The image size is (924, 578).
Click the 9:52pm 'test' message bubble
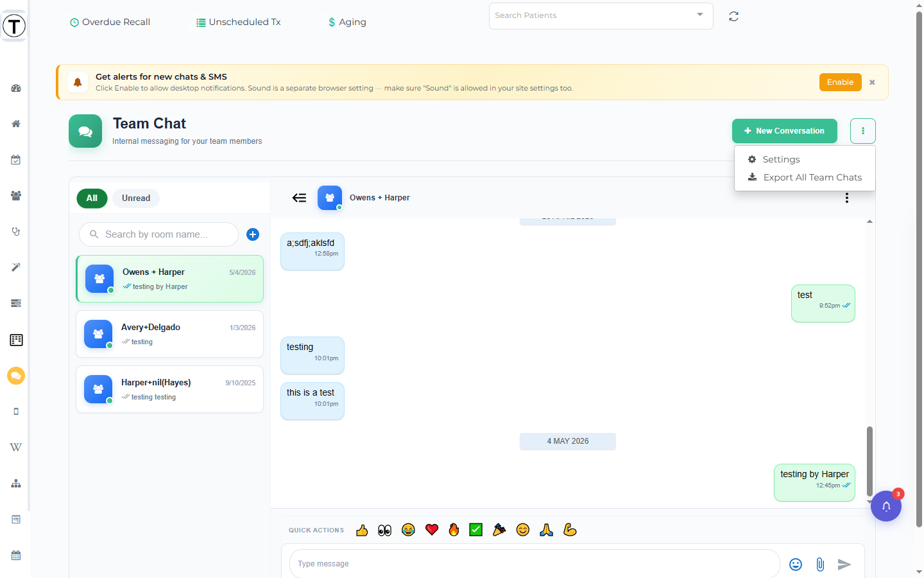823,303
